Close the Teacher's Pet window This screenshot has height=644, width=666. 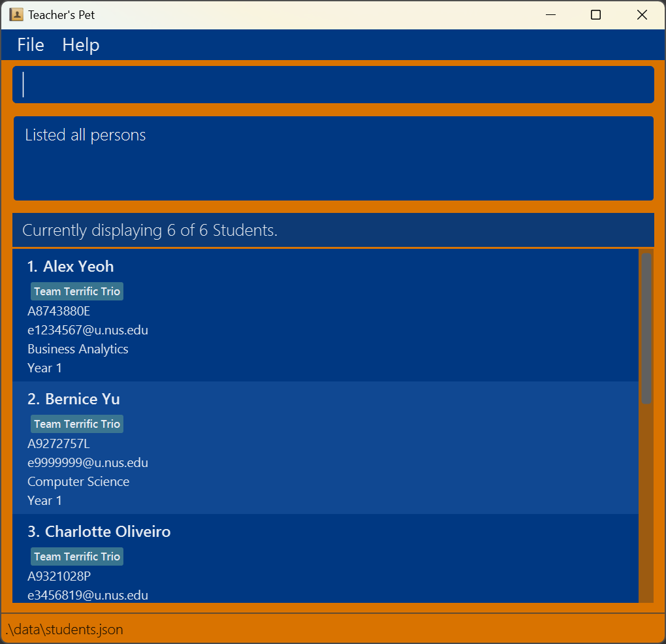tap(642, 15)
